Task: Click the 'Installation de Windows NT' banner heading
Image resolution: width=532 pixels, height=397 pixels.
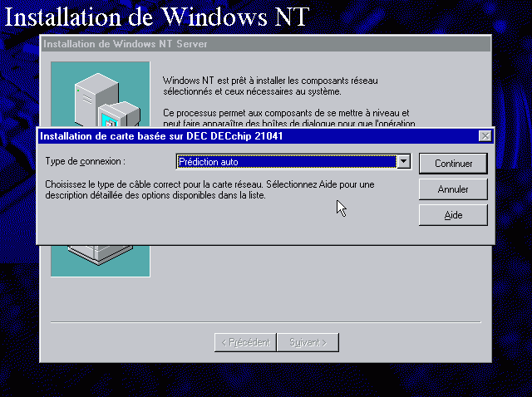Action: 157,17
